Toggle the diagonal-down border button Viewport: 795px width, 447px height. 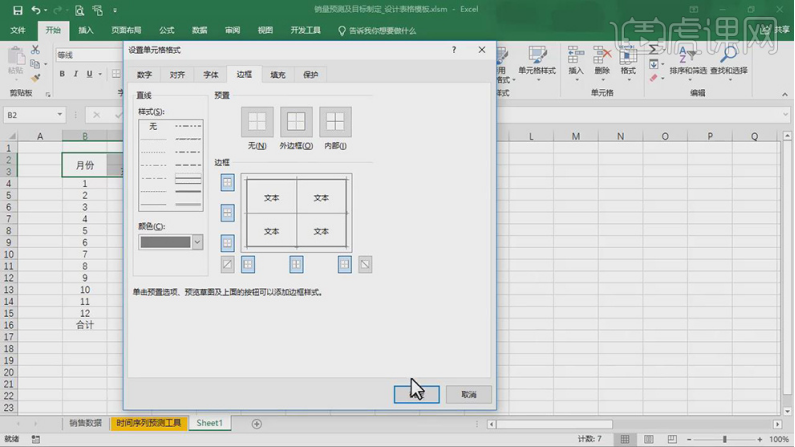365,264
